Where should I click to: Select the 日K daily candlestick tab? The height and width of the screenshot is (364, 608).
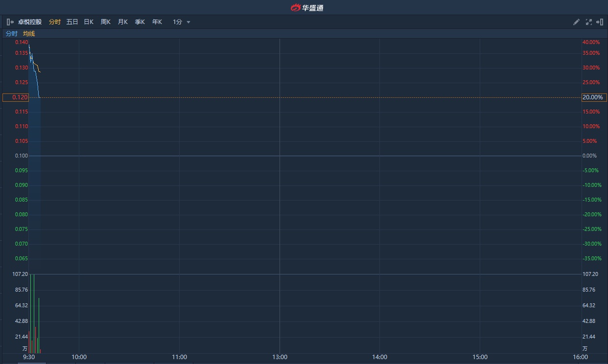89,22
